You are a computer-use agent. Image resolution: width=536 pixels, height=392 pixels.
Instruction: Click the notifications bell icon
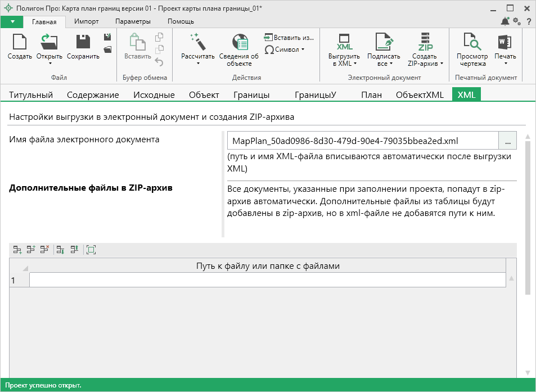(505, 21)
